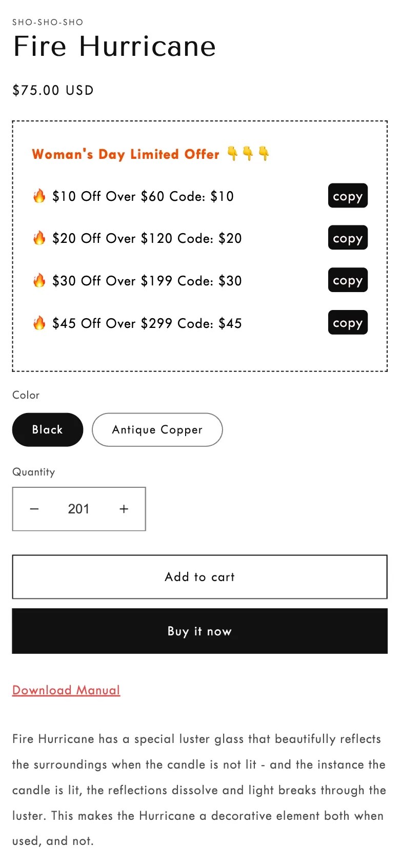401x868 pixels.
Task: Copy the $30 off discount code
Action: [348, 280]
